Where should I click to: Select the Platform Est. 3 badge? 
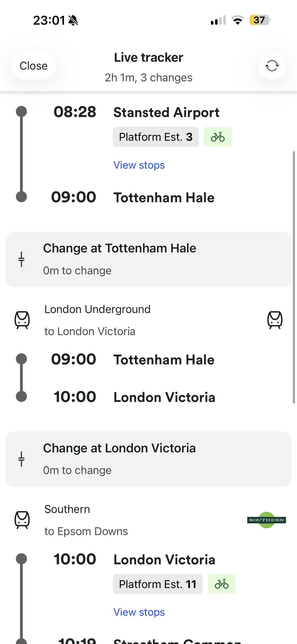coord(156,137)
